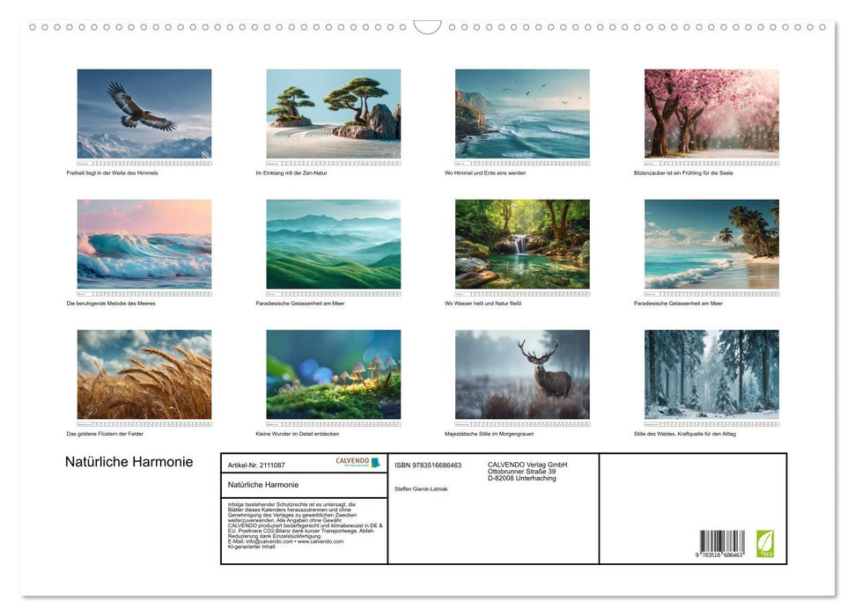Click the green eco leaf logo

coord(765,542)
